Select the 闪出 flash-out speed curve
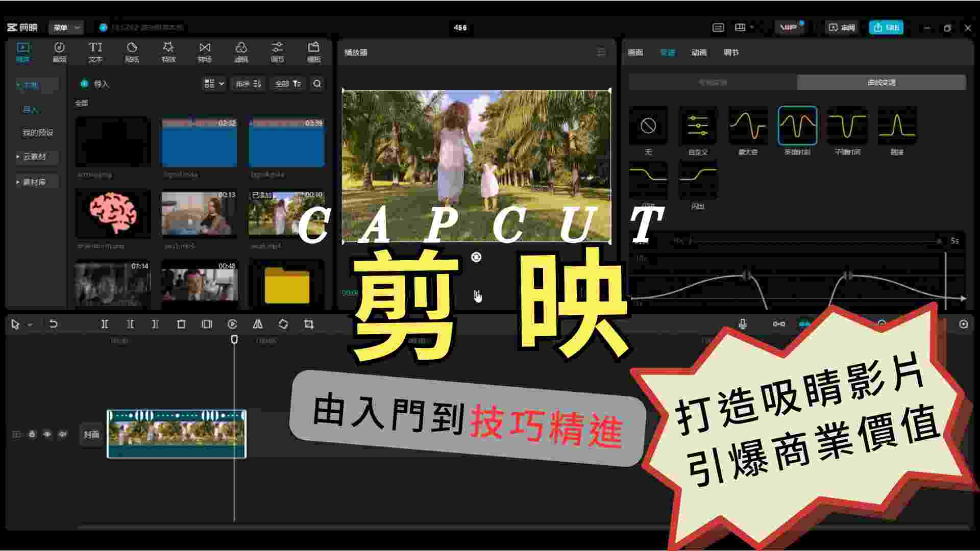Viewport: 980px width, 551px height. [698, 180]
